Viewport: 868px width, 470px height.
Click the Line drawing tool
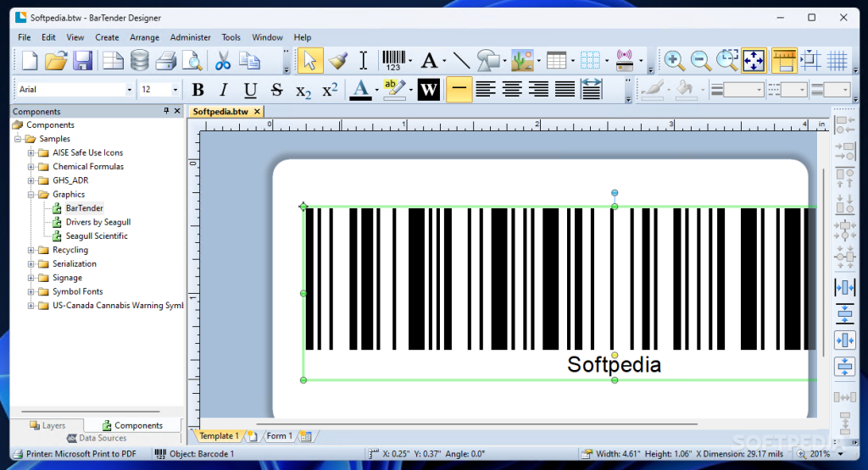[461, 60]
